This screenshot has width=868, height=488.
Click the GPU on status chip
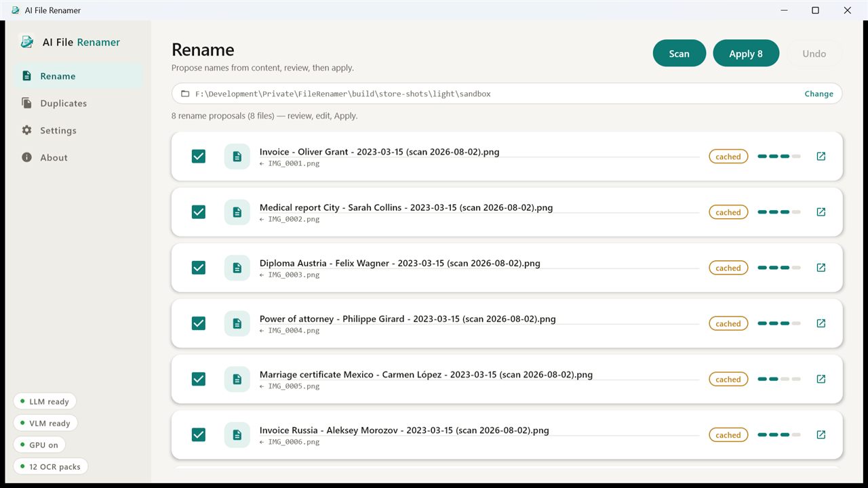pos(39,445)
